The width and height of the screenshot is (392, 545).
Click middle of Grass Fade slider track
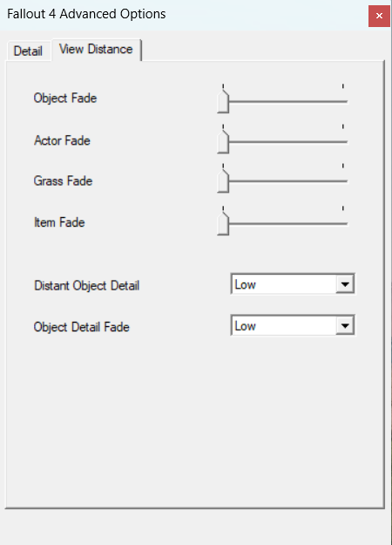[x=283, y=181]
